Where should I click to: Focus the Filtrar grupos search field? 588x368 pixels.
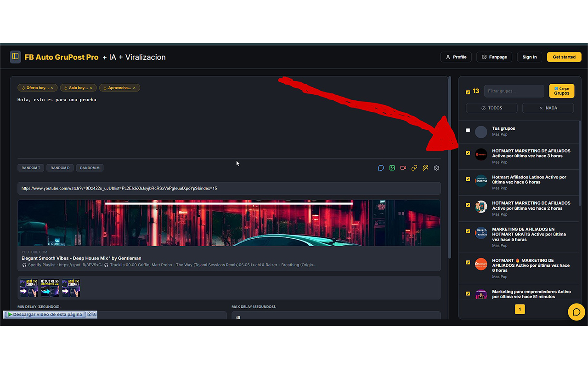514,91
